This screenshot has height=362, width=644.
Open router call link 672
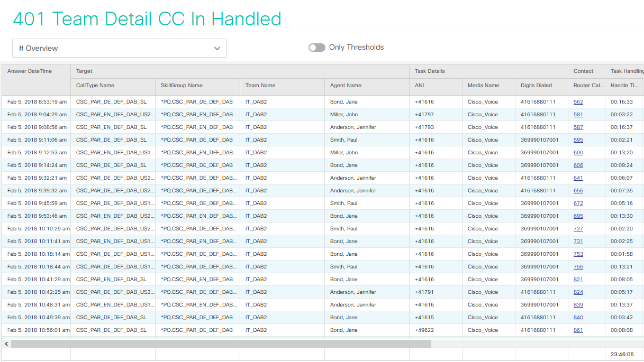578,203
